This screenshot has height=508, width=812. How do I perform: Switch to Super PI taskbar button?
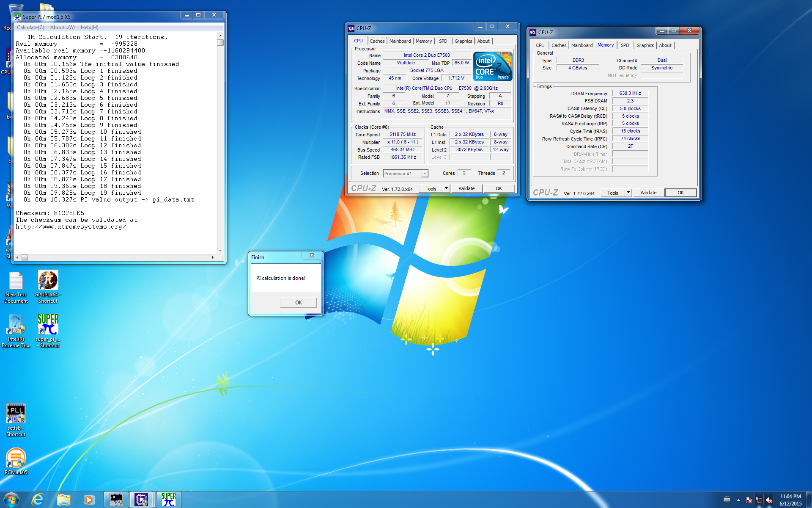tap(169, 500)
